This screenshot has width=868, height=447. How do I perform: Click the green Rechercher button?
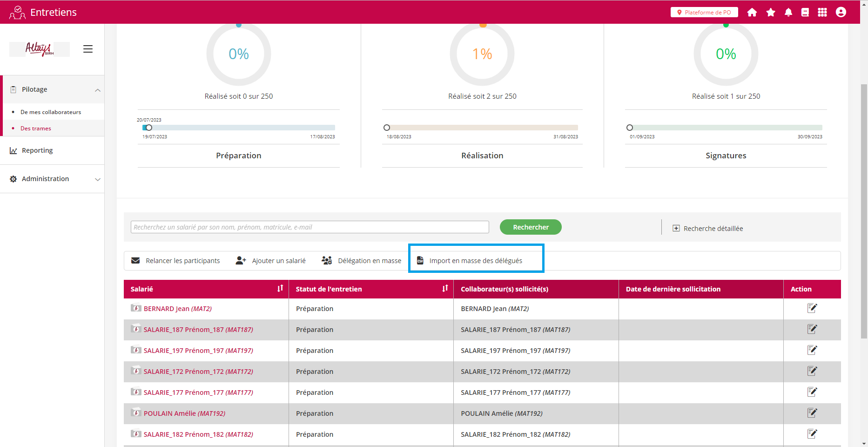point(531,227)
